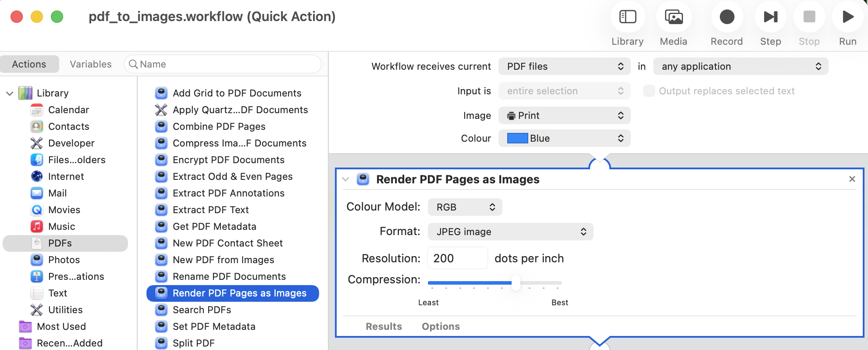Open the Colour Model RGB dropdown

pos(465,207)
